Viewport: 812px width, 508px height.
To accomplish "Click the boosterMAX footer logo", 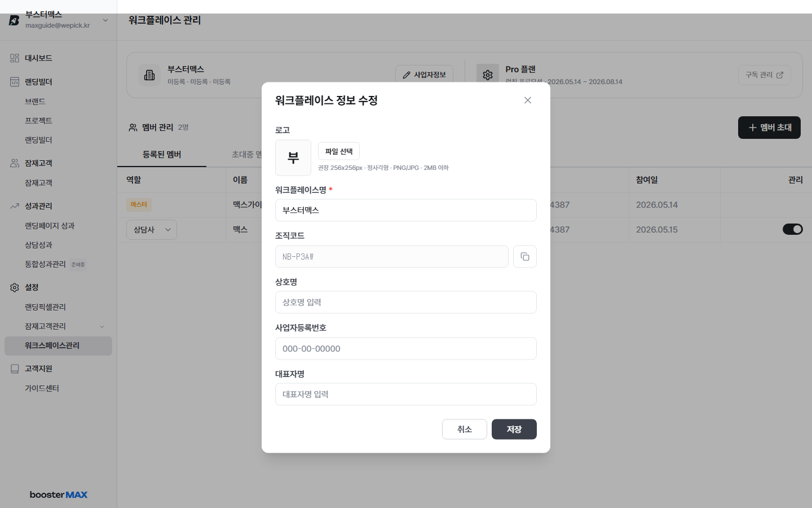I will click(x=59, y=495).
